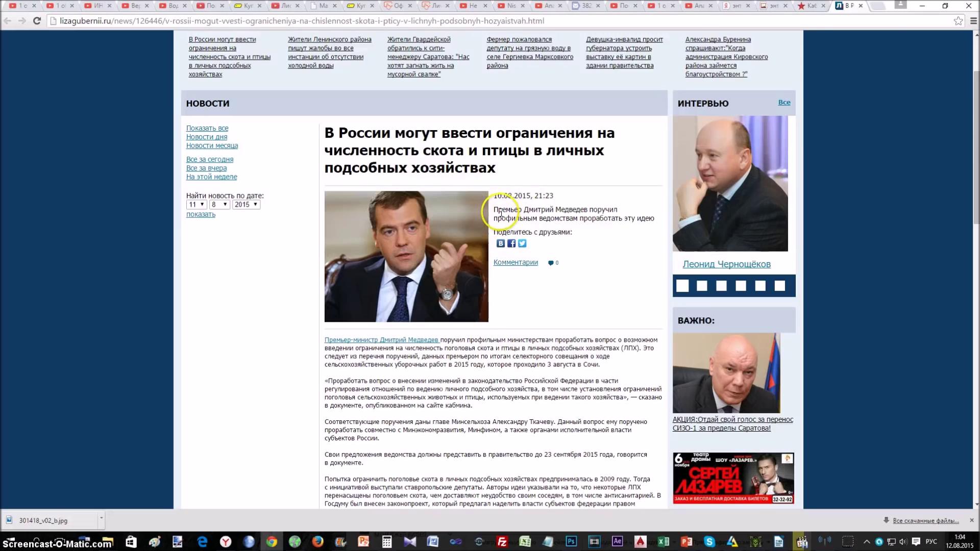Share article via Twitter icon
The image size is (980, 551).
pyautogui.click(x=522, y=243)
